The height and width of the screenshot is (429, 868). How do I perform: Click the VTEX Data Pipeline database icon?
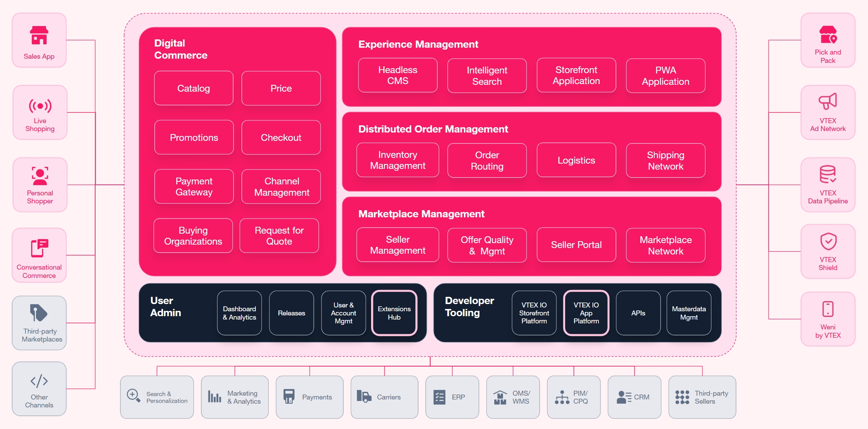pos(828,174)
